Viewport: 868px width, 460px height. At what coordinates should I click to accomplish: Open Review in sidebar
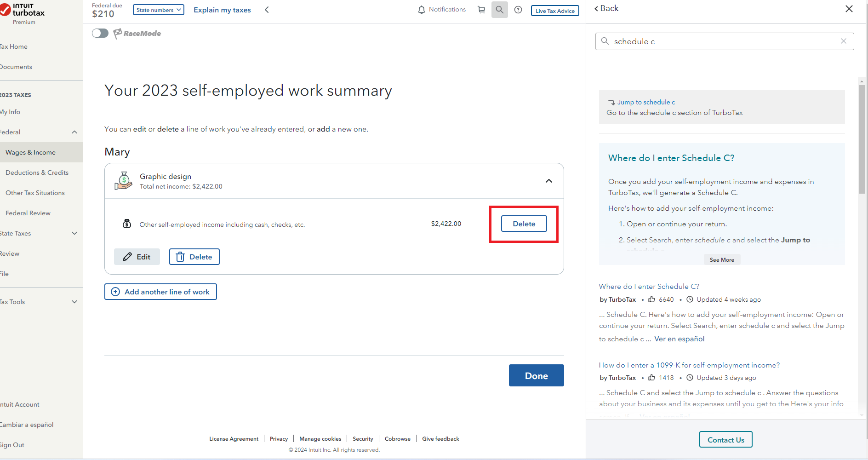(x=10, y=253)
